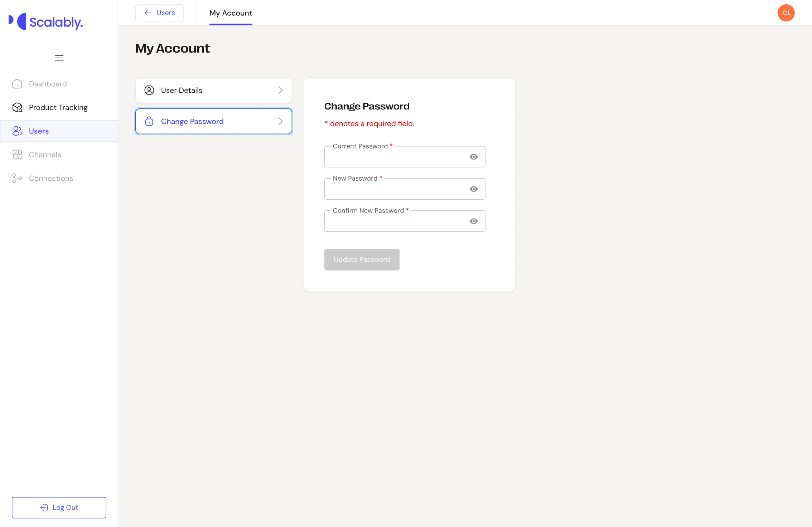Show the Current Password text
Screen dimensions: 812x527
coord(473,157)
